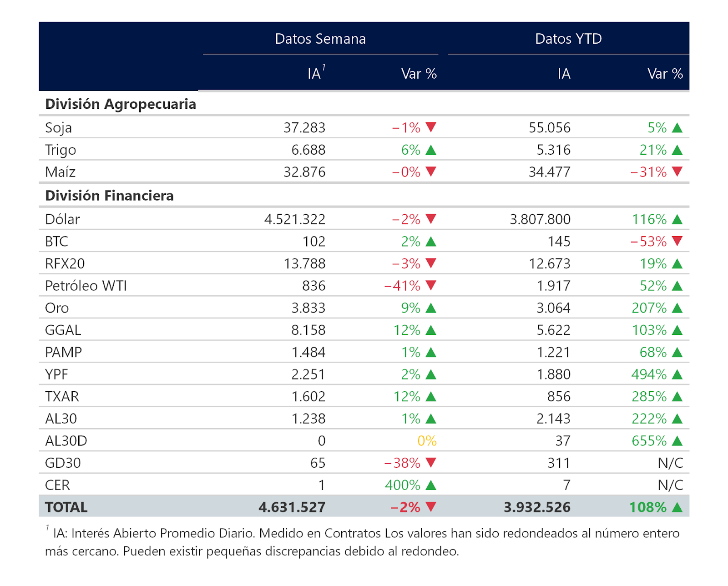Click the red down arrow beside Maíz YTD -31%

(x=677, y=172)
